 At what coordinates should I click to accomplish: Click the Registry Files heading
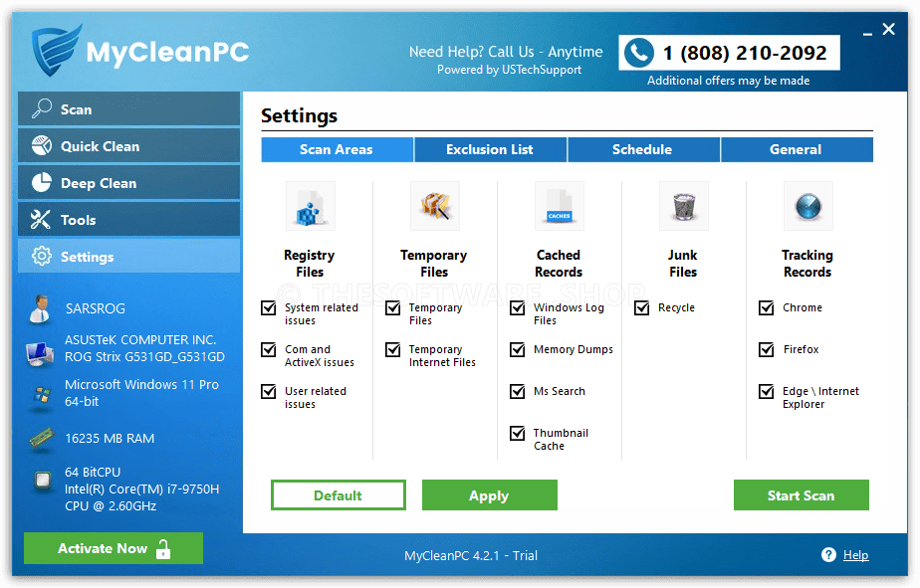[310, 264]
